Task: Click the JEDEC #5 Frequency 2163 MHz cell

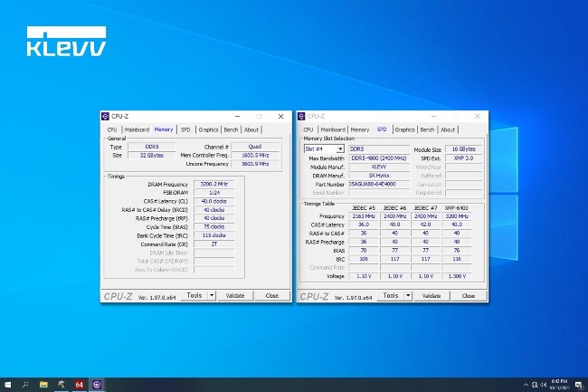Action: (364, 216)
